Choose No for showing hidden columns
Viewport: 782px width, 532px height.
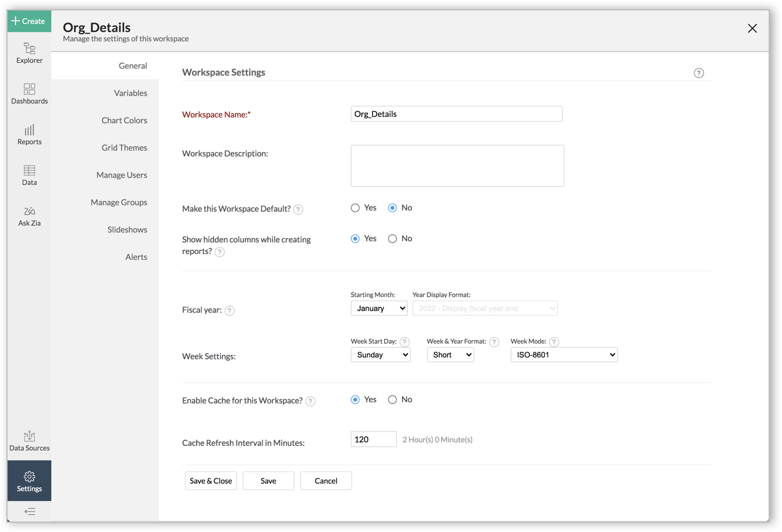[392, 238]
